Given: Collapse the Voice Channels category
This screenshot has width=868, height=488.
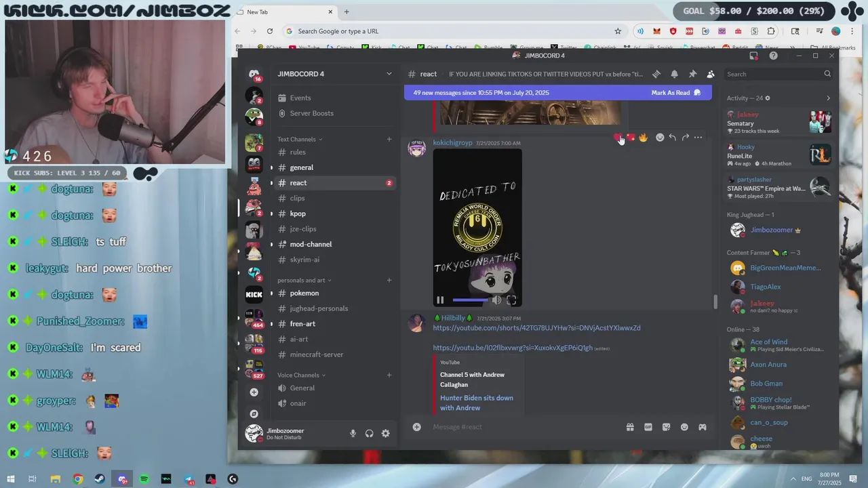Looking at the screenshot, I should point(302,375).
